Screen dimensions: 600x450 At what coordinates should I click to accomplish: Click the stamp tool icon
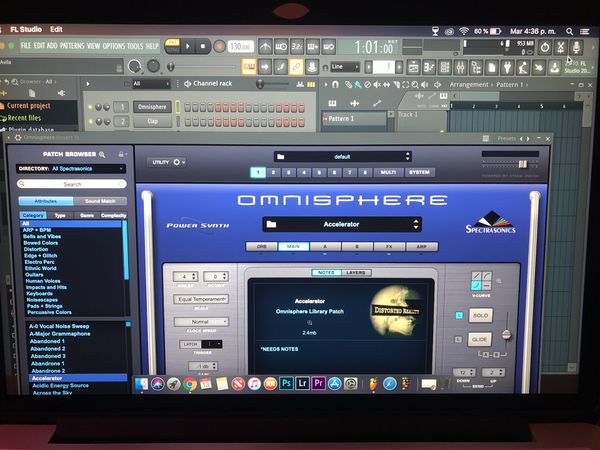pyautogui.click(x=312, y=67)
